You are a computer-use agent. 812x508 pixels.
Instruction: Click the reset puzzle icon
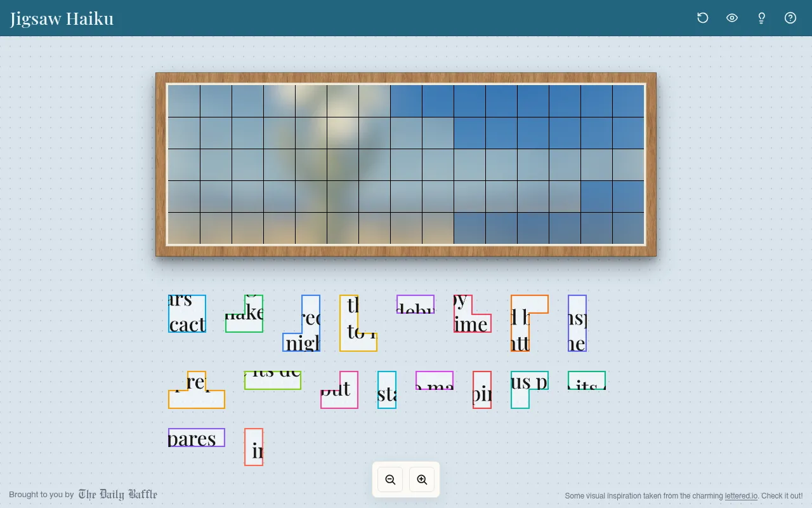[x=702, y=18]
